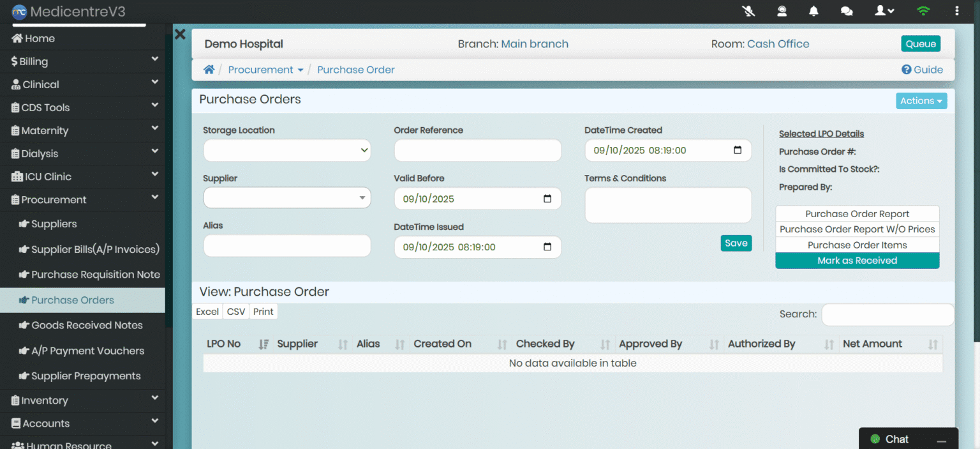This screenshot has height=449, width=980.
Task: Open Goods Received Notes in sidebar
Action: pyautogui.click(x=87, y=325)
